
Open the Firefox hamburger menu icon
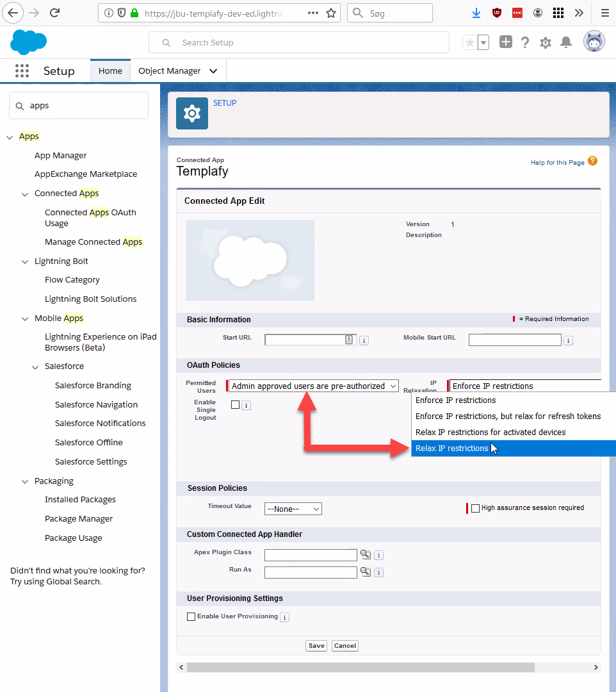pyautogui.click(x=604, y=12)
